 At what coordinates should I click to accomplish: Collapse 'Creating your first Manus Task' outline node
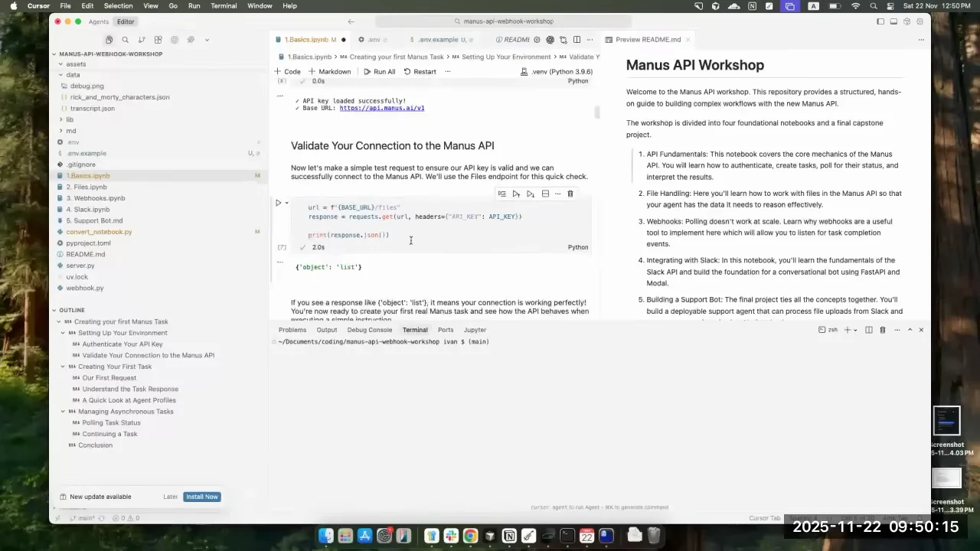(60, 321)
